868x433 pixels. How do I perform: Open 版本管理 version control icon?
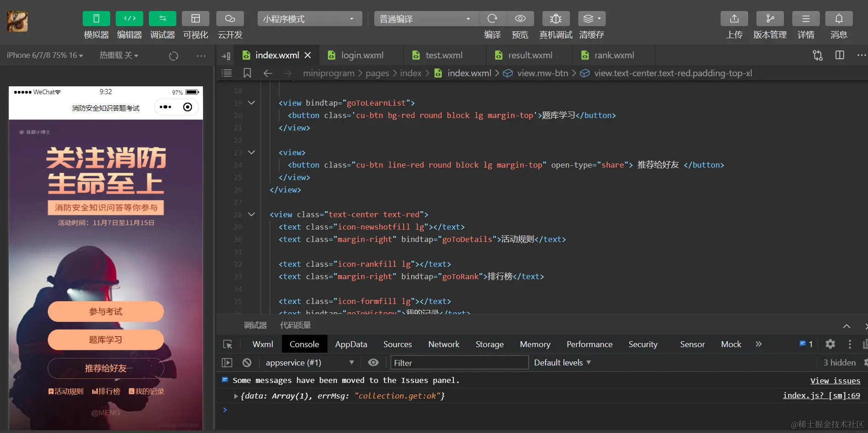770,19
